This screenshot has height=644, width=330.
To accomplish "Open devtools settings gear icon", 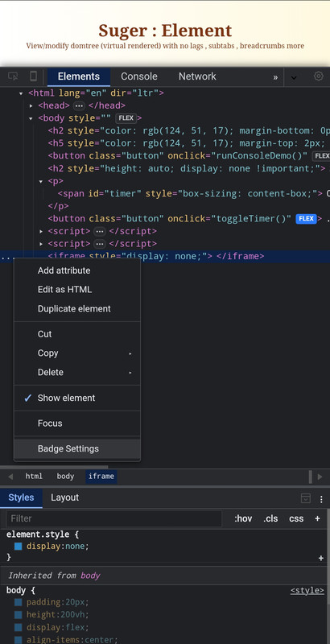I will [x=319, y=76].
